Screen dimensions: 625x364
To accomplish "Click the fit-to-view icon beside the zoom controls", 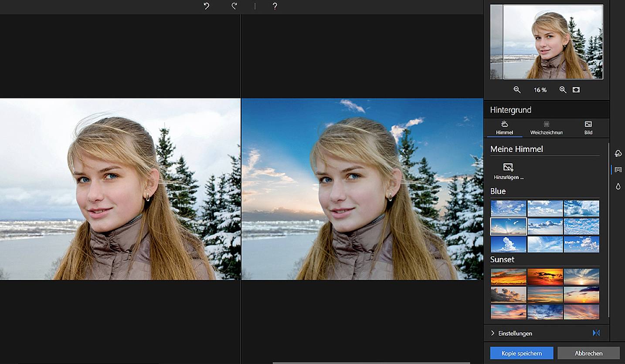I will (576, 89).
